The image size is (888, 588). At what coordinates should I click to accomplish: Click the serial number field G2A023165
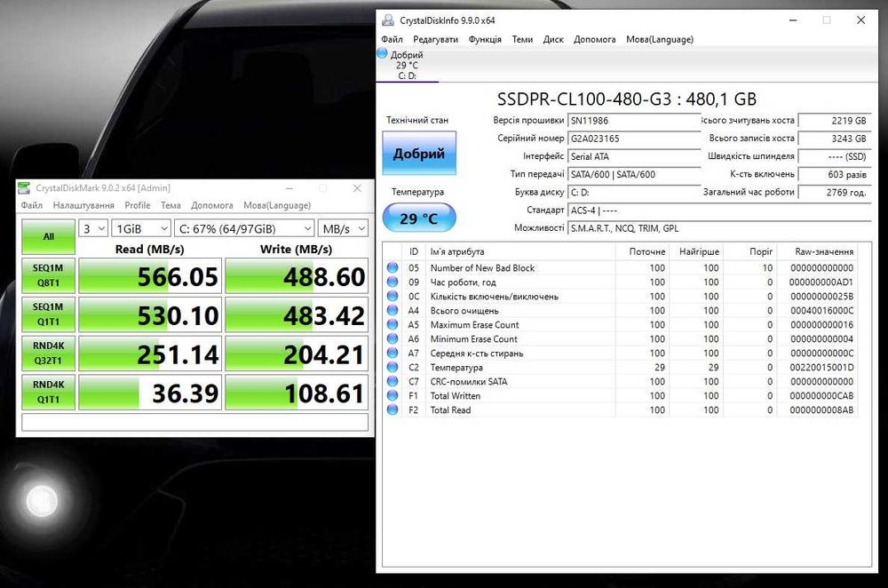coord(634,139)
